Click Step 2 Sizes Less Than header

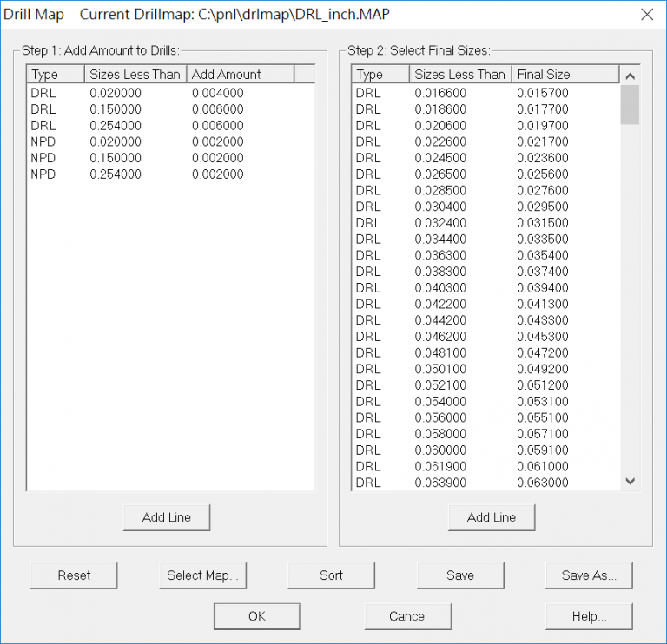click(x=460, y=74)
